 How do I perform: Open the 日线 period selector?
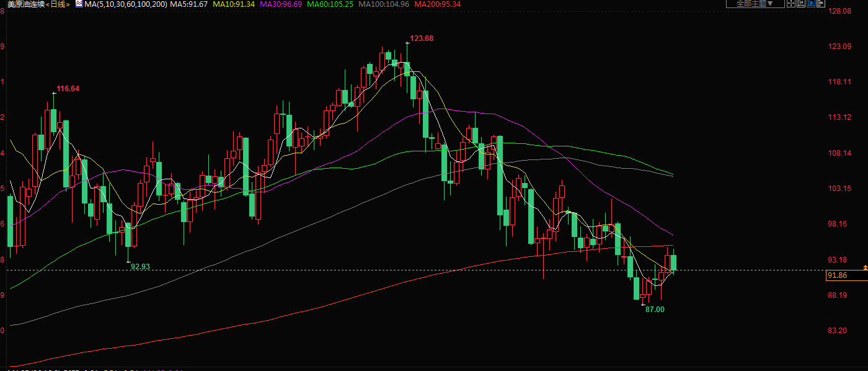click(59, 4)
